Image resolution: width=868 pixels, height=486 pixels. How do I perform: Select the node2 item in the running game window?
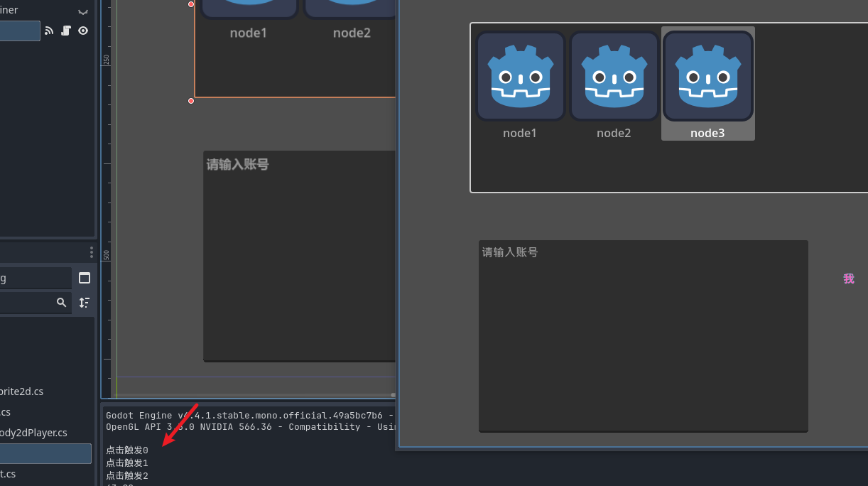tap(614, 85)
